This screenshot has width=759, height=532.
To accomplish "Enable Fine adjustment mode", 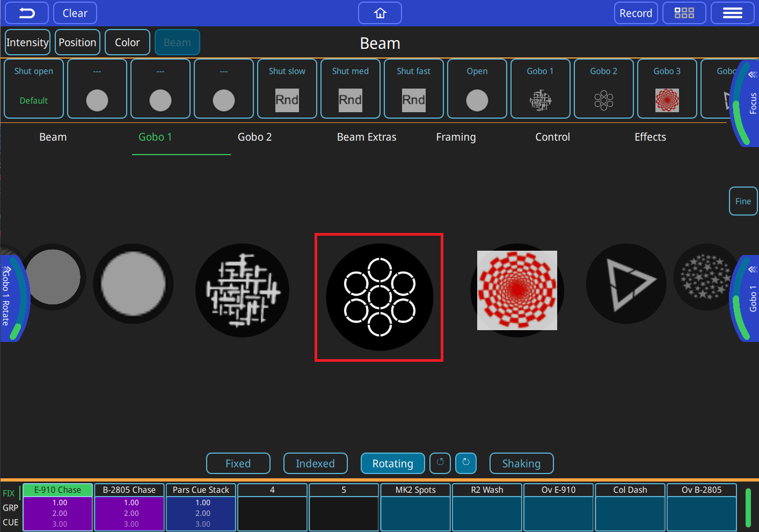I will pyautogui.click(x=743, y=201).
